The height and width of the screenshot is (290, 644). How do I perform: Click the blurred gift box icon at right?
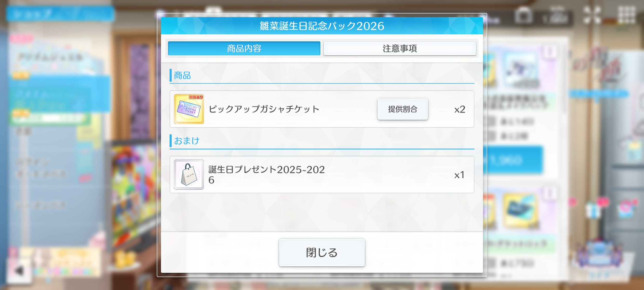click(594, 209)
